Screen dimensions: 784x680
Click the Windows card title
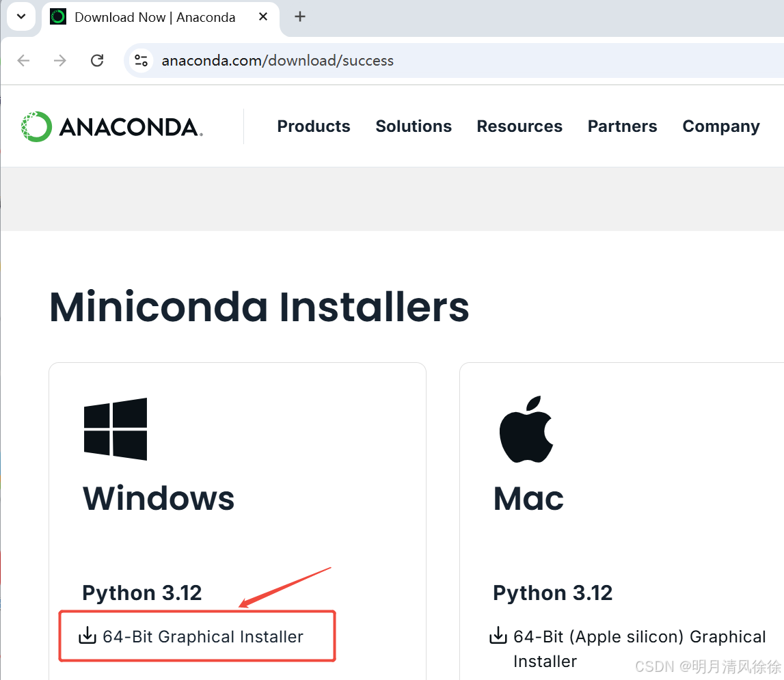[x=159, y=498]
